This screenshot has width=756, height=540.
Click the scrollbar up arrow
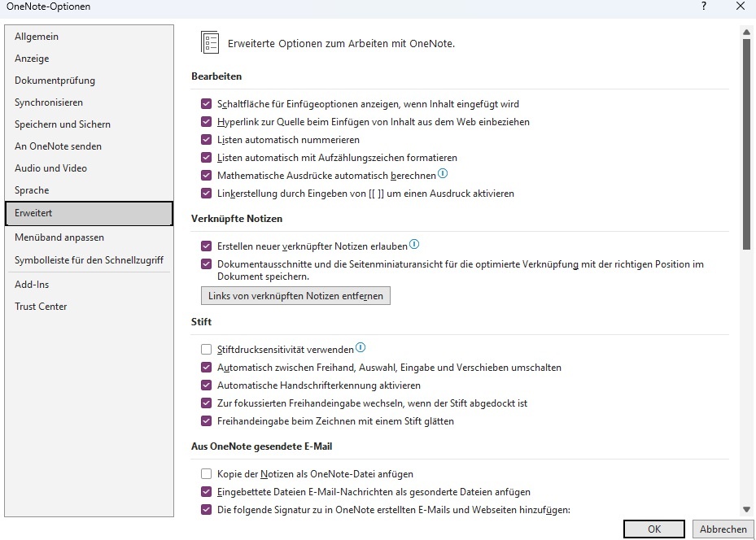[x=746, y=33]
